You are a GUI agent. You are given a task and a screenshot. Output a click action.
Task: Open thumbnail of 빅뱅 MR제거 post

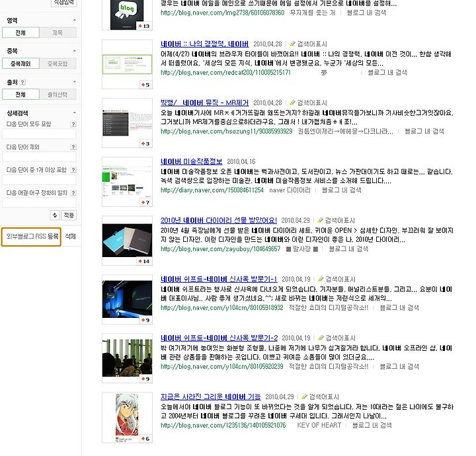127,123
